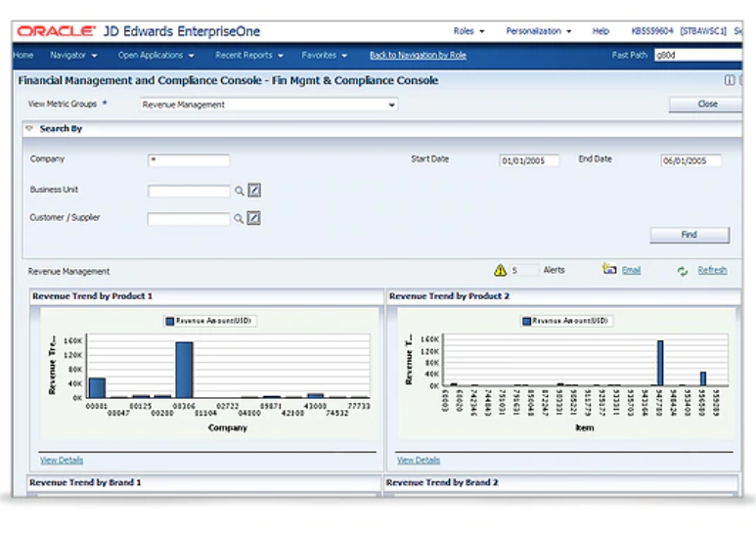Click the green Refresh arrows icon
756x535 pixels.
pos(682,271)
